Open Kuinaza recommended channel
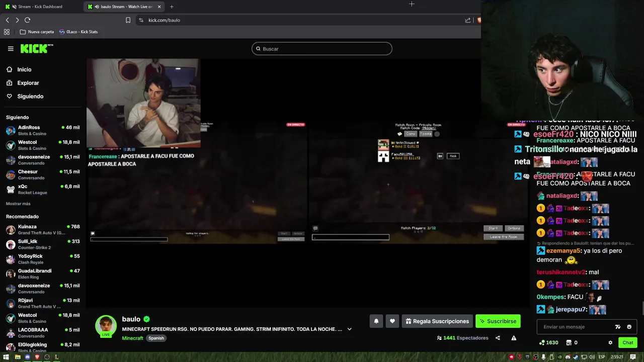This screenshot has width=644, height=362. (x=43, y=229)
